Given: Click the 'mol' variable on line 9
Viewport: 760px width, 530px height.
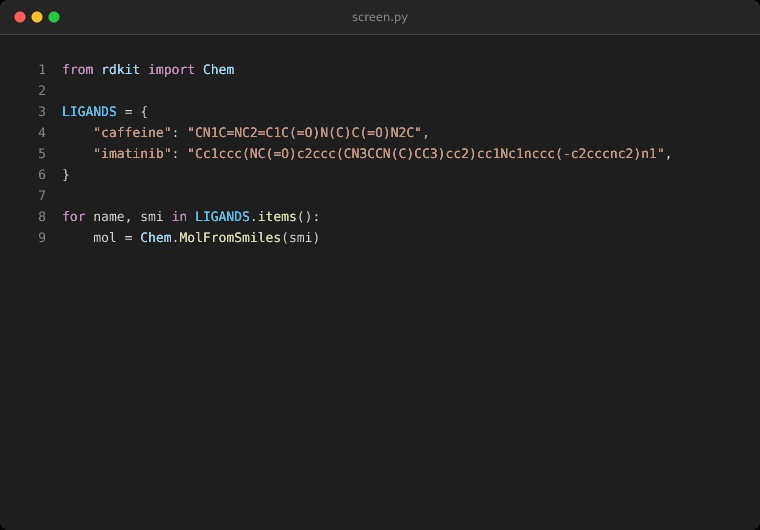Looking at the screenshot, I should point(105,238).
